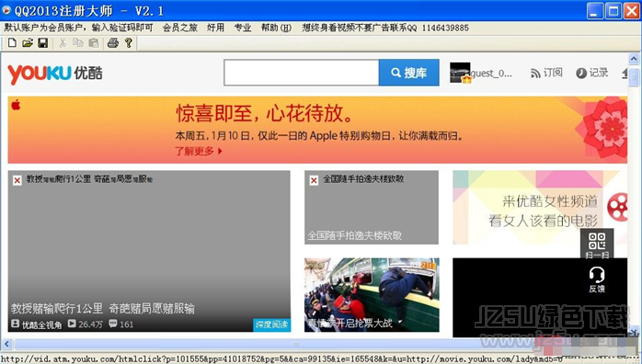Screen dimensions: 642x364
Task: Click the guest user avatar
Action: click(x=460, y=73)
